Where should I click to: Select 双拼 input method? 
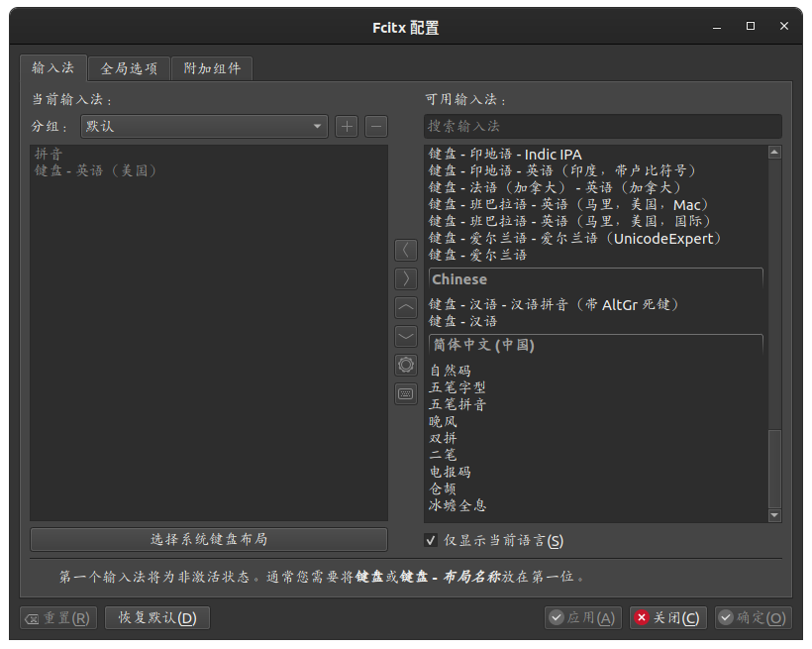595,438
